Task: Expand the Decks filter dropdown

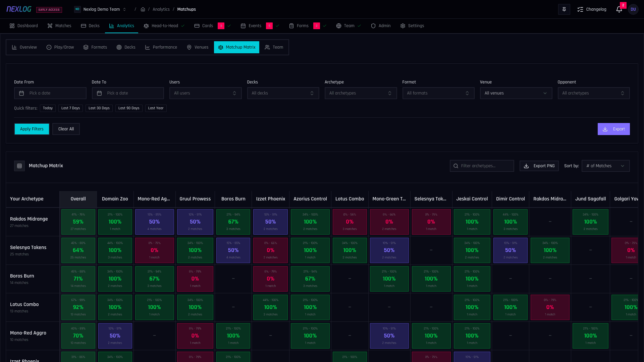Action: tap(283, 93)
